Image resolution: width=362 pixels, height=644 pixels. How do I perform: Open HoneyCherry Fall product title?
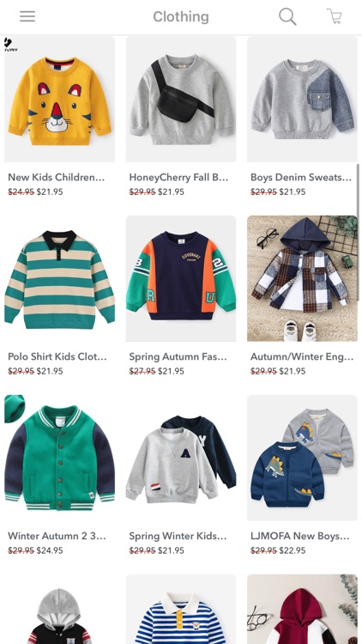pyautogui.click(x=178, y=178)
